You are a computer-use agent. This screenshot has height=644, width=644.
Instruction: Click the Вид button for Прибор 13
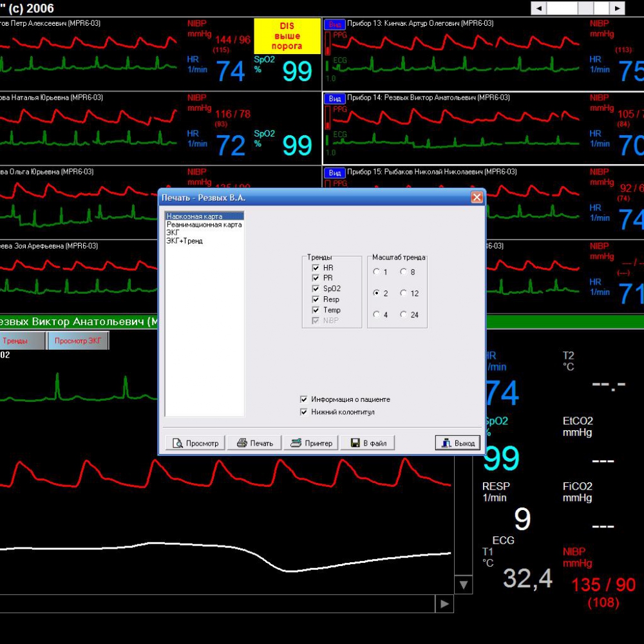pos(334,24)
